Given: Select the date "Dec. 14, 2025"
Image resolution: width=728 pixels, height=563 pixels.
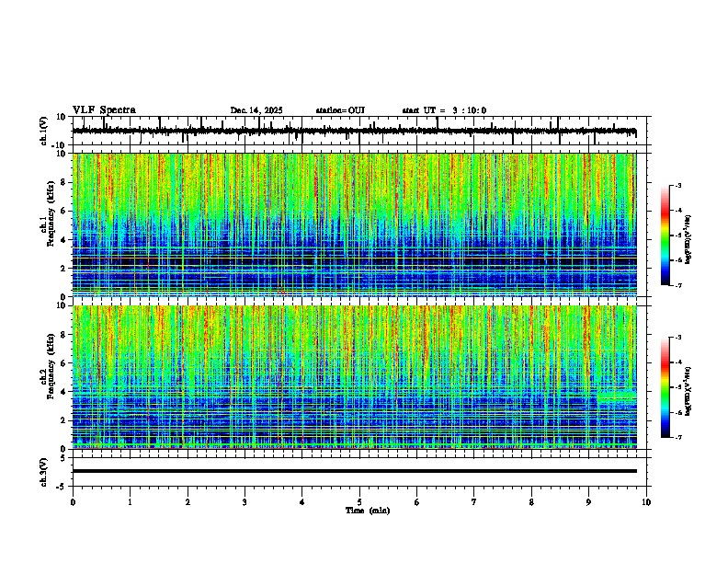Looking at the screenshot, I should [256, 110].
